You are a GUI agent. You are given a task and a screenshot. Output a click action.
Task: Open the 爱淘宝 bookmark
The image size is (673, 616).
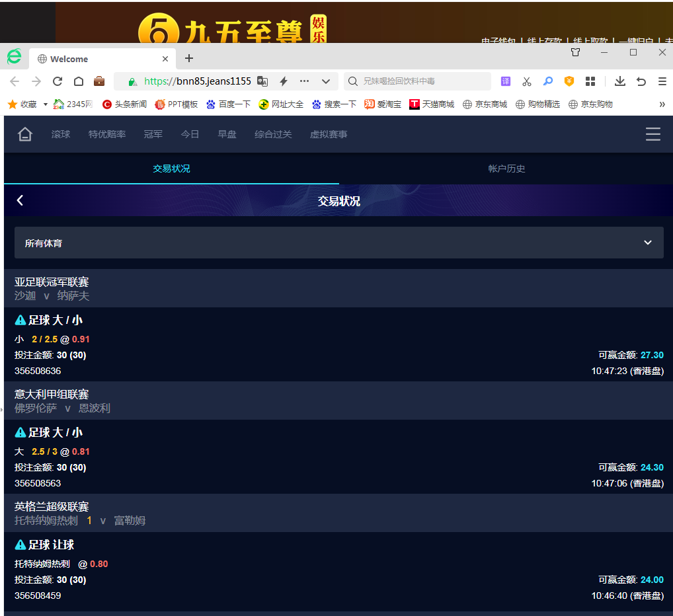382,104
